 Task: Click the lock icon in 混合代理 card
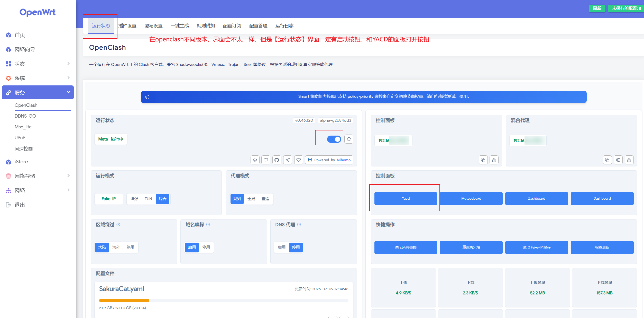(x=629, y=160)
